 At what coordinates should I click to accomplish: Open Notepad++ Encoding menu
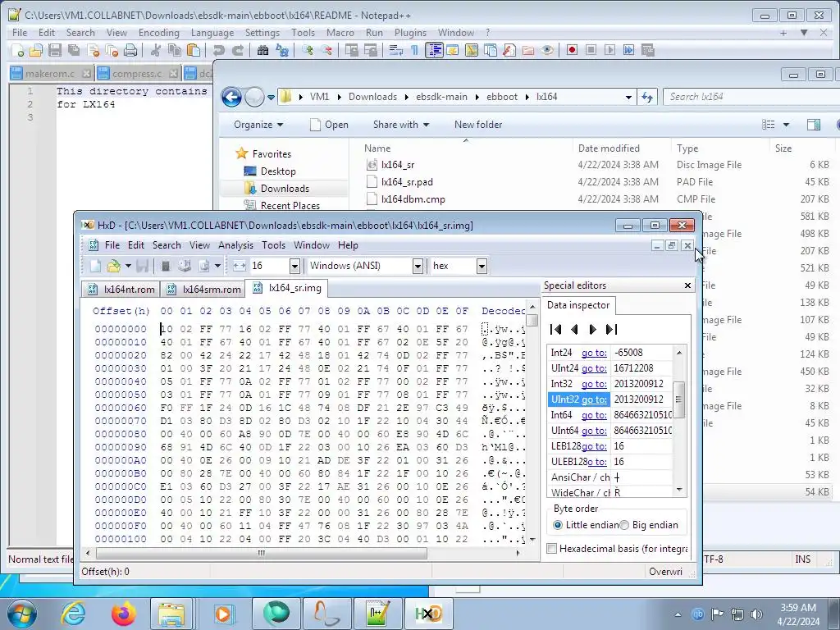pyautogui.click(x=158, y=33)
